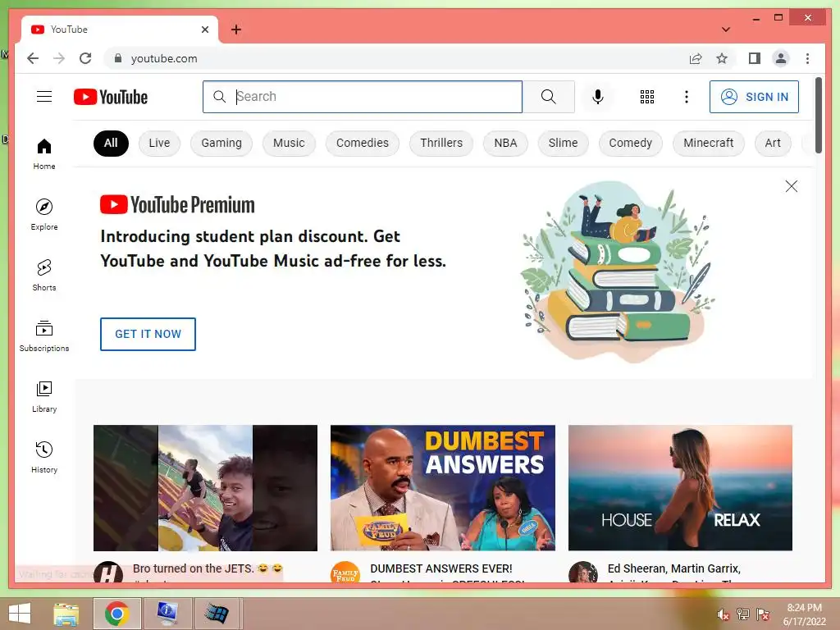Go to Home in the sidebar
The height and width of the screenshot is (630, 840).
click(44, 154)
